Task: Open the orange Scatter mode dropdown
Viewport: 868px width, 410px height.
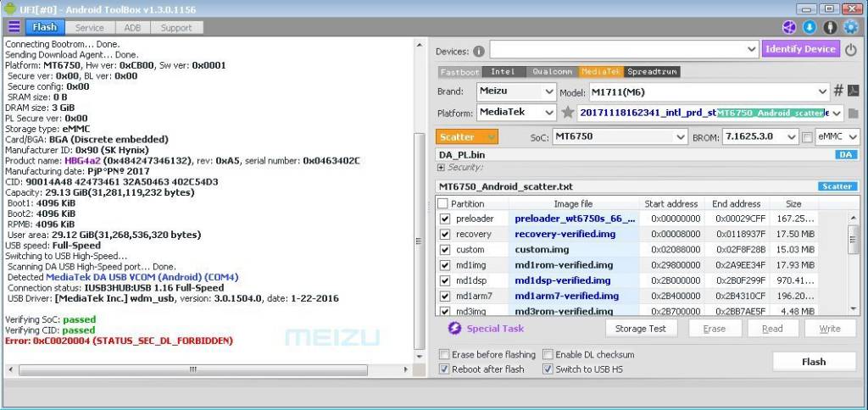Action: pyautogui.click(x=467, y=136)
